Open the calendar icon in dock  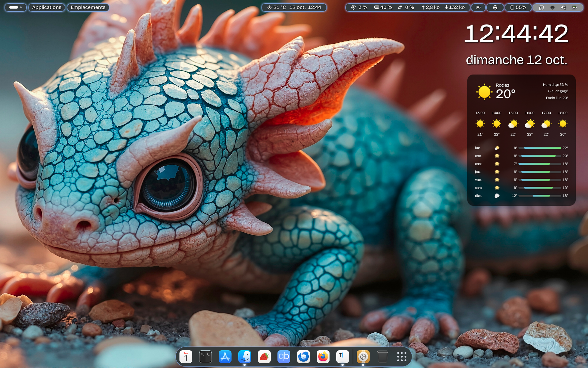pos(186,357)
